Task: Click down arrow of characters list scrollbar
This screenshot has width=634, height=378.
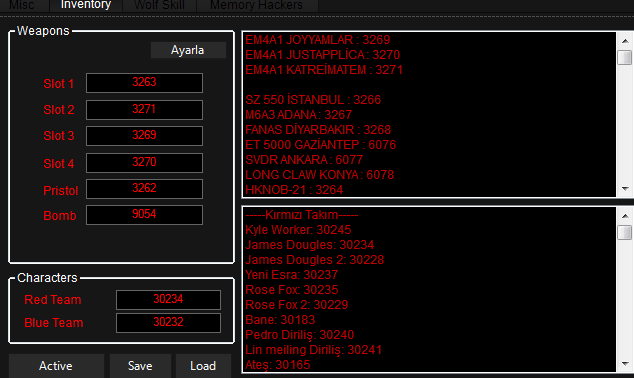Action: 625,364
